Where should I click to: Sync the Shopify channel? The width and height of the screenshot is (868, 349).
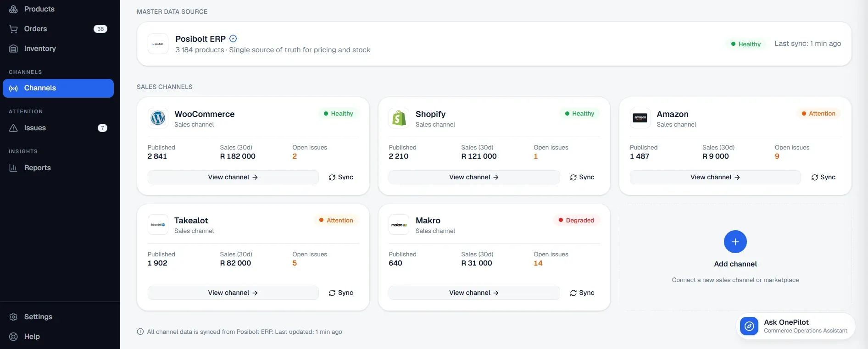582,177
